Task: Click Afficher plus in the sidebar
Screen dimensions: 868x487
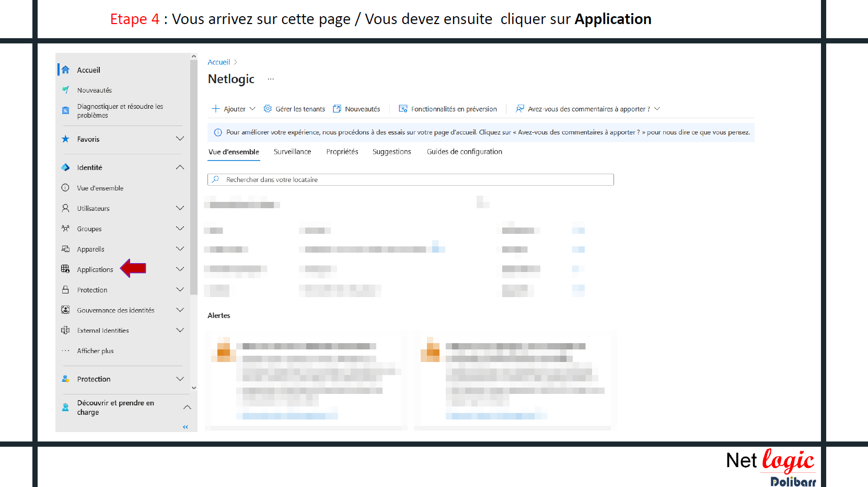Action: (x=95, y=351)
